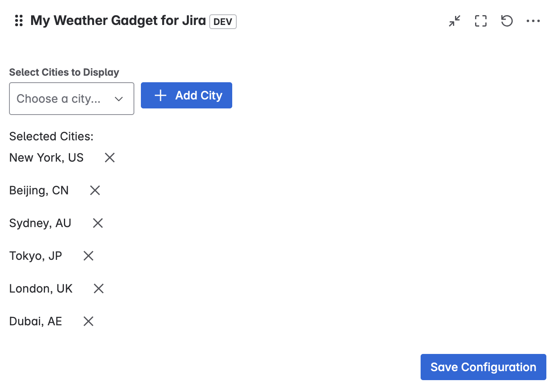Image resolution: width=557 pixels, height=392 pixels.
Task: Remove Tokyo, JP with its remove icon
Action: tap(88, 255)
